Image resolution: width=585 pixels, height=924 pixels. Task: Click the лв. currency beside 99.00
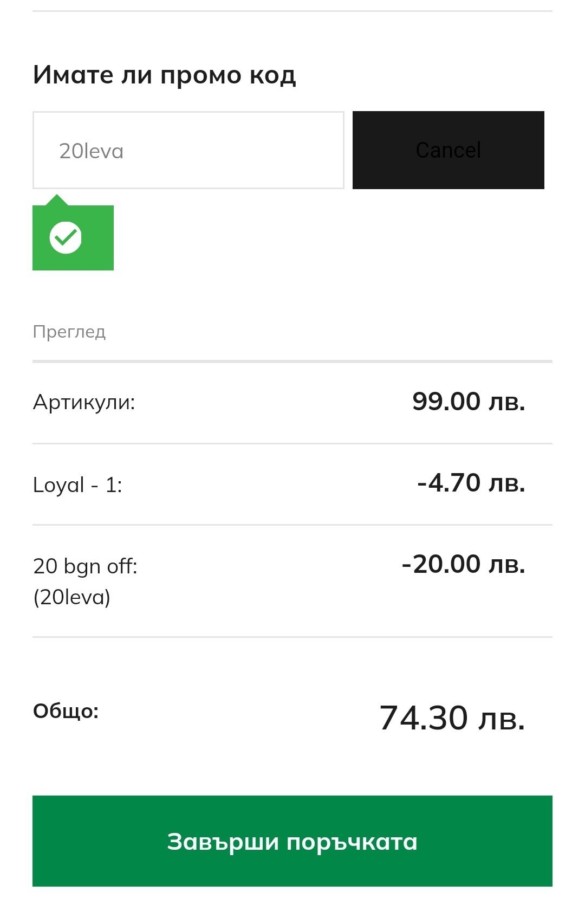click(507, 402)
